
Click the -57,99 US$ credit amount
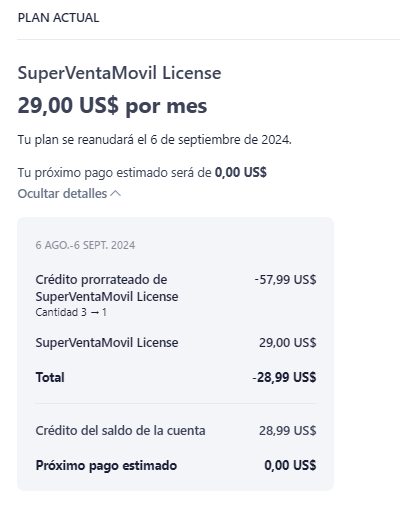(285, 280)
